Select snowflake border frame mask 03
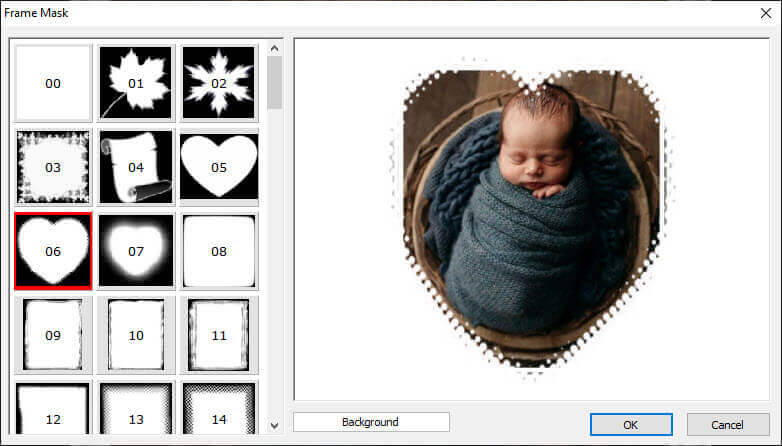This screenshot has width=782, height=446. (x=53, y=167)
